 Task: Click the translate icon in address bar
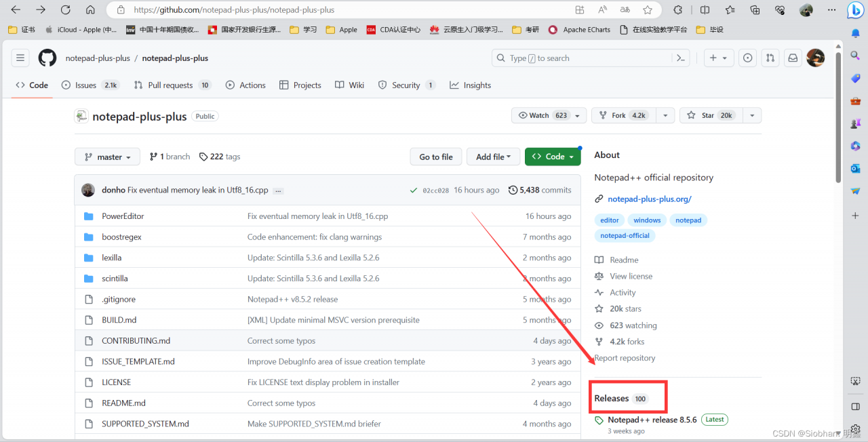tap(625, 10)
